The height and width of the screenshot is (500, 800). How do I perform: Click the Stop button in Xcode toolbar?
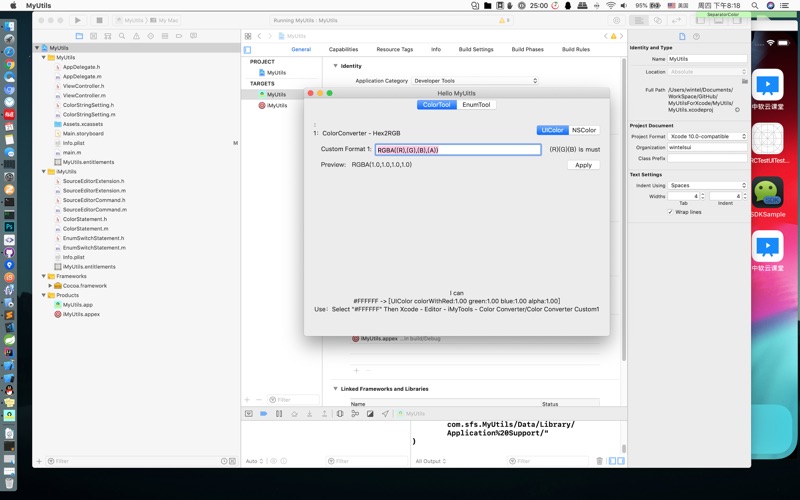pos(99,20)
